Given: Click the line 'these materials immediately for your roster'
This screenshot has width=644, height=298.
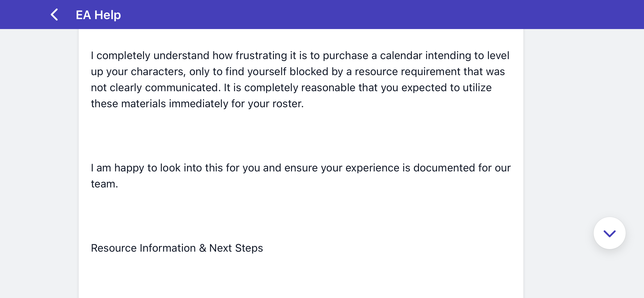Looking at the screenshot, I should [x=197, y=104].
